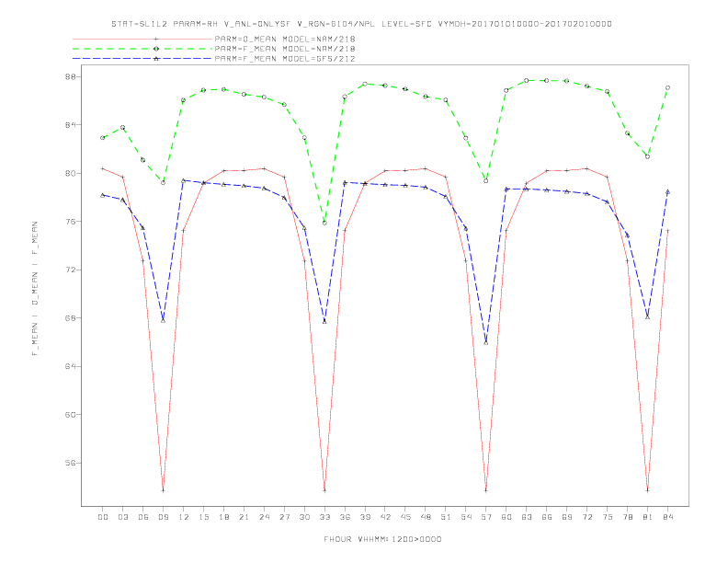Click the green circle marker above hour 33
Screen dimensions: 728x563
[x=324, y=223]
